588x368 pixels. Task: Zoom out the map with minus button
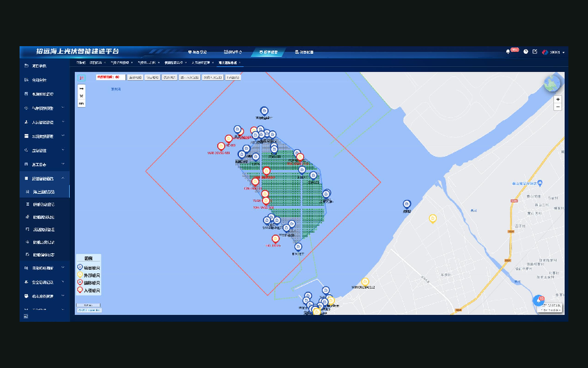point(558,107)
